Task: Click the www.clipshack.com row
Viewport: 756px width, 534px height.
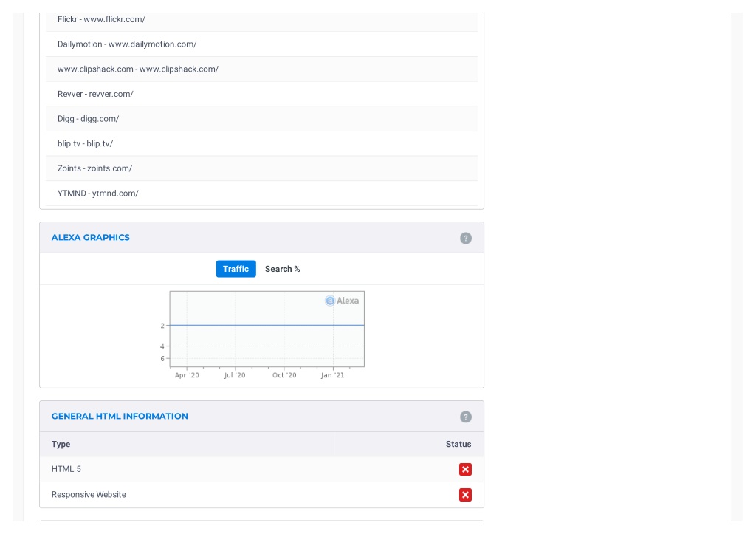Action: [262, 69]
